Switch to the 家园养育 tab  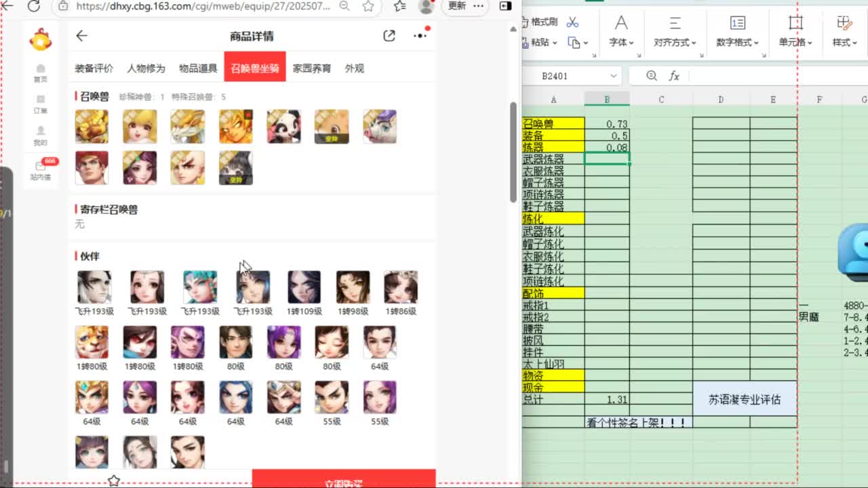click(x=312, y=68)
